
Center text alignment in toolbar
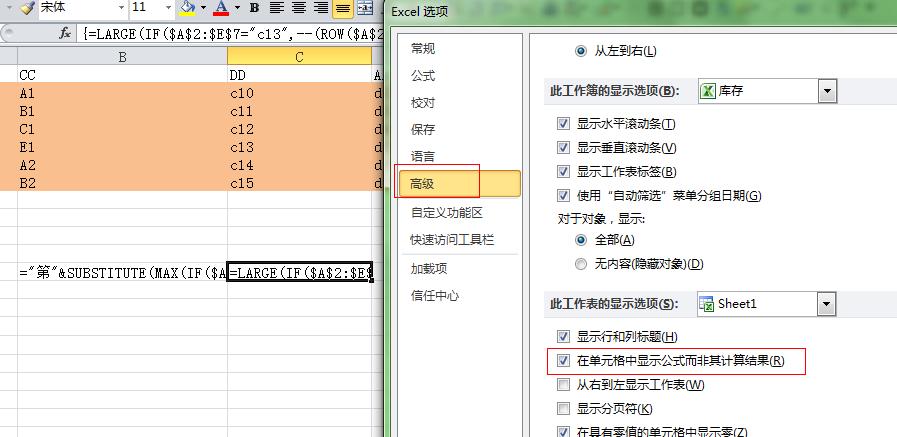[x=299, y=7]
